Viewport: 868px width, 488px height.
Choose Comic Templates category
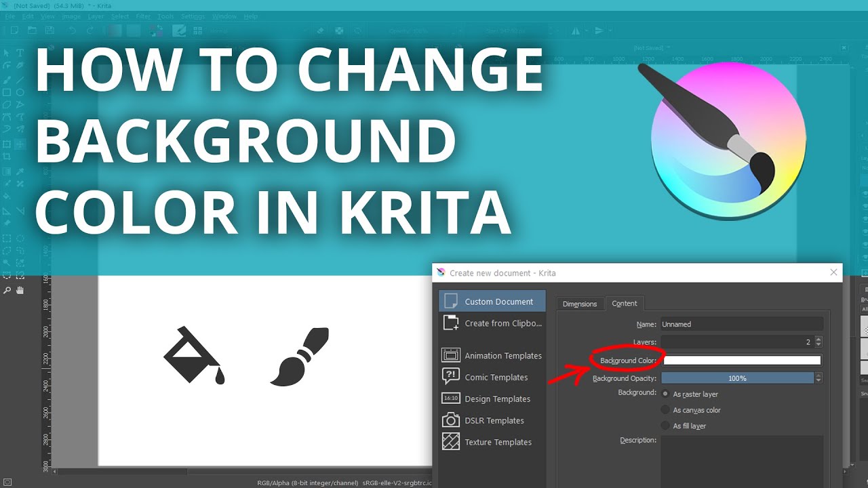point(492,377)
